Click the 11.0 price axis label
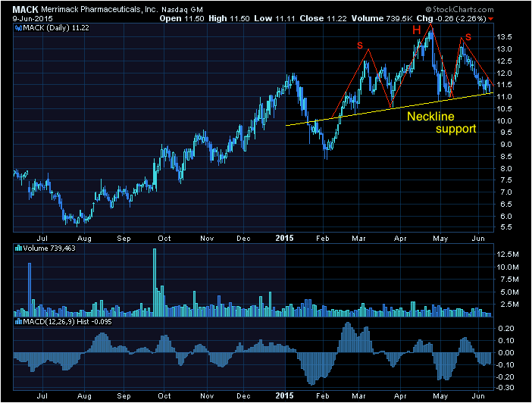532x403 pixels. (504, 97)
